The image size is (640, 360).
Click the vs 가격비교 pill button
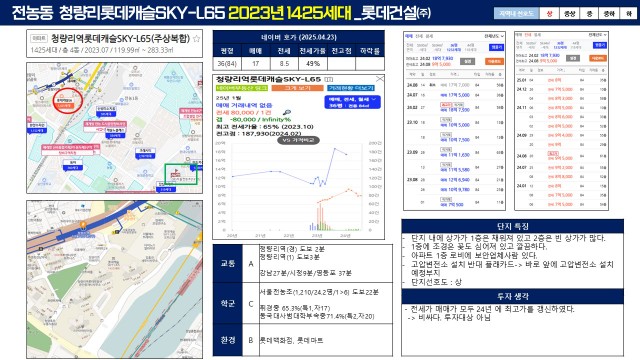pyautogui.click(x=298, y=140)
